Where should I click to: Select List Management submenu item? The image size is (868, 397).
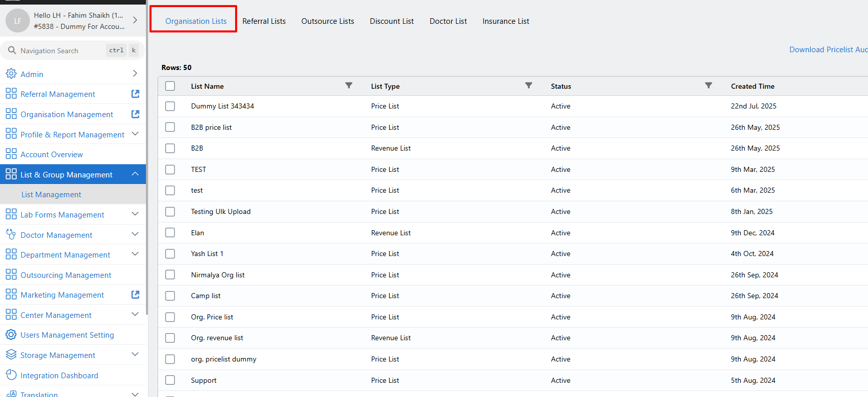51,195
